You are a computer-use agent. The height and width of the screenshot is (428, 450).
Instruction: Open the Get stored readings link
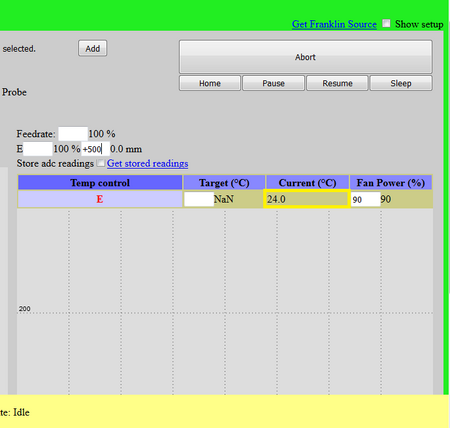point(147,163)
